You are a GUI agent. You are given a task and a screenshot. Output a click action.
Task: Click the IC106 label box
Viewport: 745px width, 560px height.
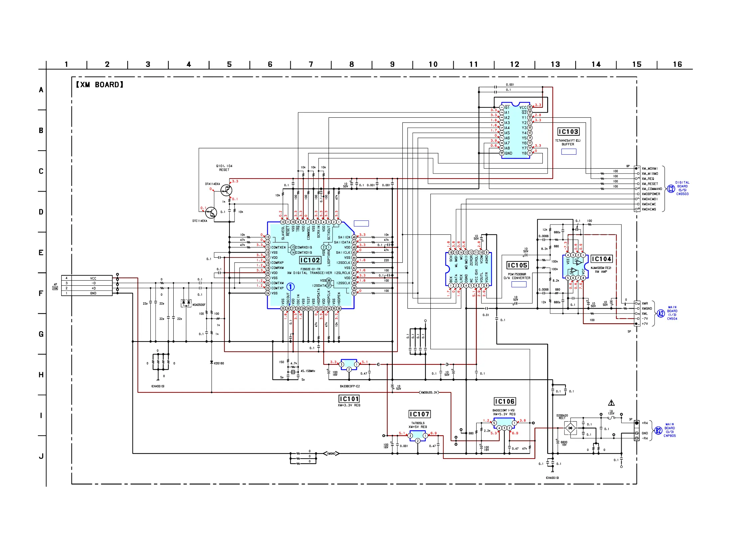[505, 401]
